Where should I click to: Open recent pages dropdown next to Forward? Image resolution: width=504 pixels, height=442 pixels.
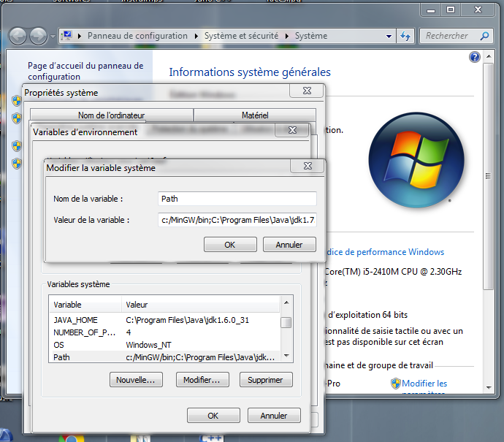tap(53, 37)
